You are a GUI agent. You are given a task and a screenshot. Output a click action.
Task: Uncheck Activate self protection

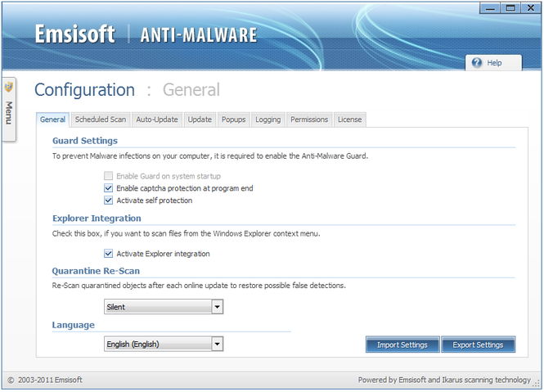click(x=108, y=201)
